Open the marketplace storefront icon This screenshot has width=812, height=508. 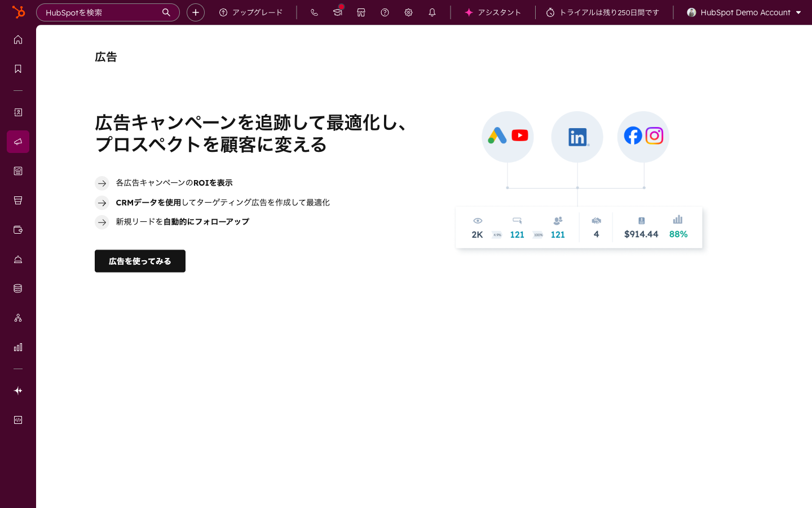(361, 12)
